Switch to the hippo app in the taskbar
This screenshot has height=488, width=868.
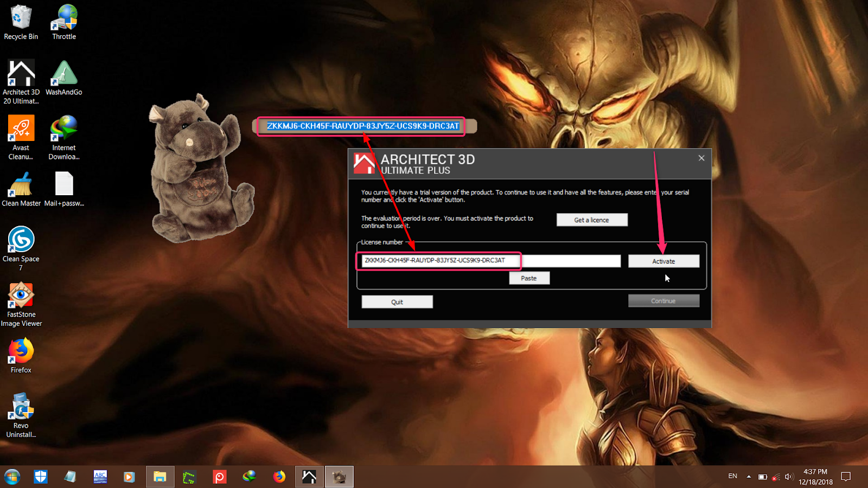pyautogui.click(x=339, y=477)
